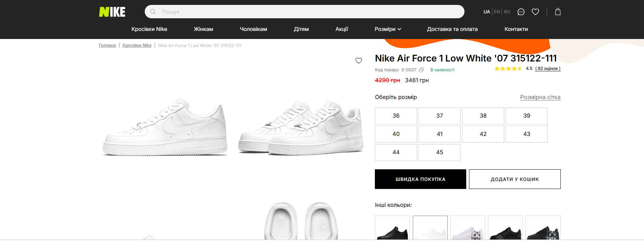Image resolution: width=644 pixels, height=242 pixels.
Task: Open the wishlist heart in header
Action: (535, 12)
